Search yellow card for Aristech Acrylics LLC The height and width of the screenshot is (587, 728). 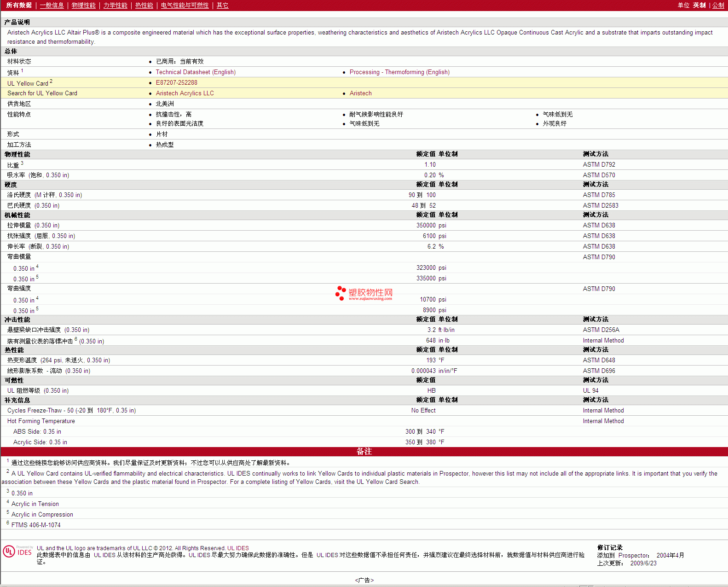coord(185,93)
